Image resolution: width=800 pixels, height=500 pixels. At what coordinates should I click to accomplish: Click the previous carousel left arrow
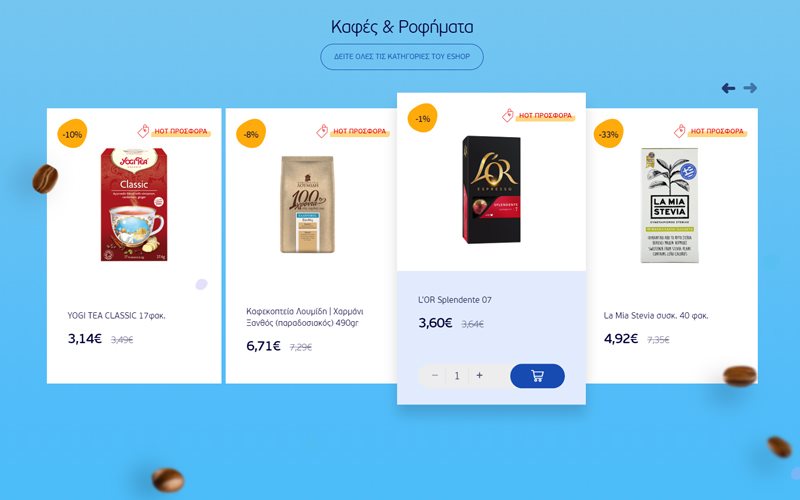tap(728, 88)
